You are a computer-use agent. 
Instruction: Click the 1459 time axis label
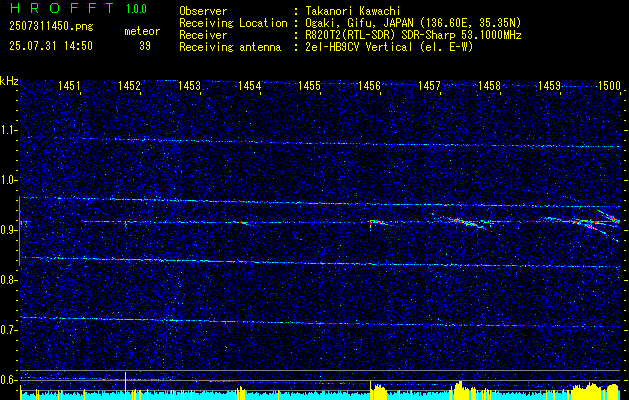[x=549, y=85]
